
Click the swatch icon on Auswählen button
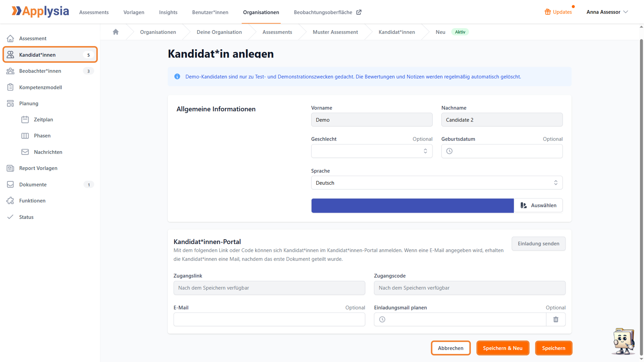524,205
